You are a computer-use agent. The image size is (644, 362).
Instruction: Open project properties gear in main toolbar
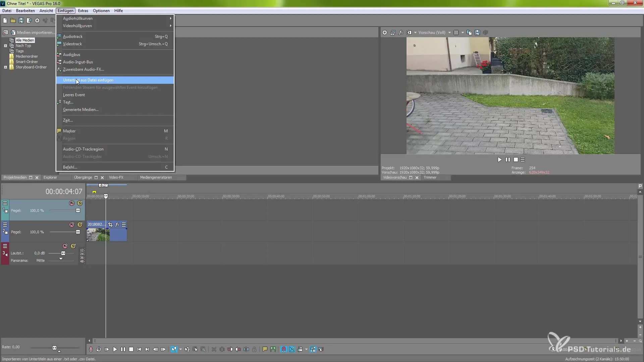[37, 21]
